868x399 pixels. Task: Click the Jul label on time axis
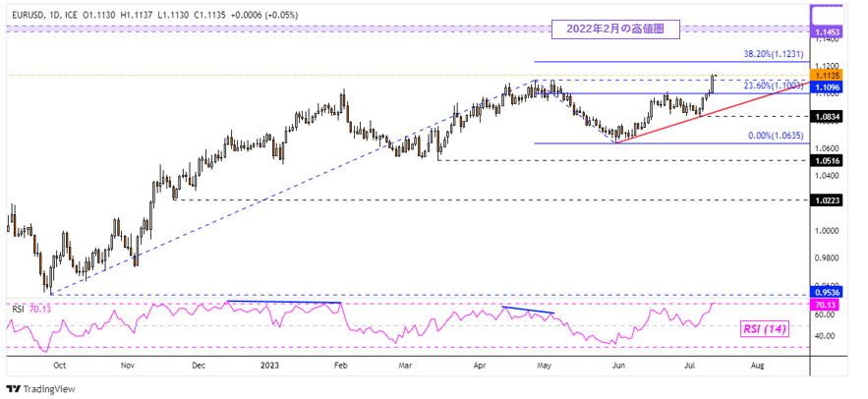pyautogui.click(x=690, y=366)
